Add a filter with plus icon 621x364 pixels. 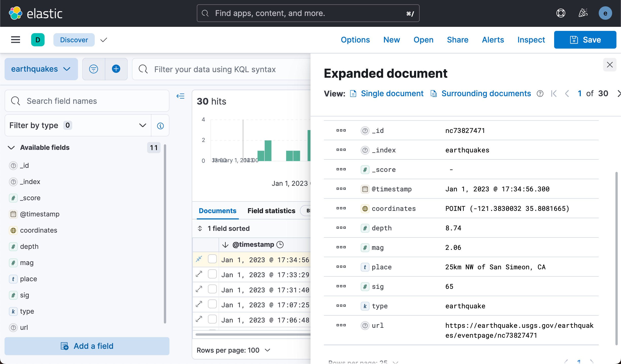116,69
